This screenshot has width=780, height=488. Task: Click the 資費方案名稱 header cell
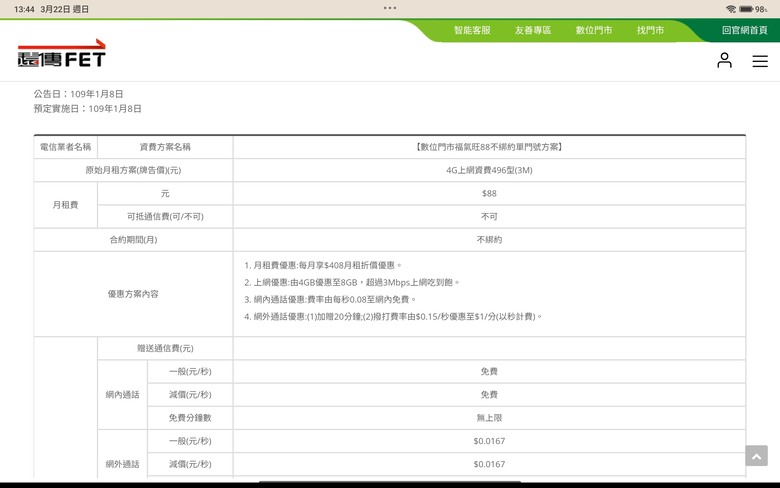pos(165,147)
